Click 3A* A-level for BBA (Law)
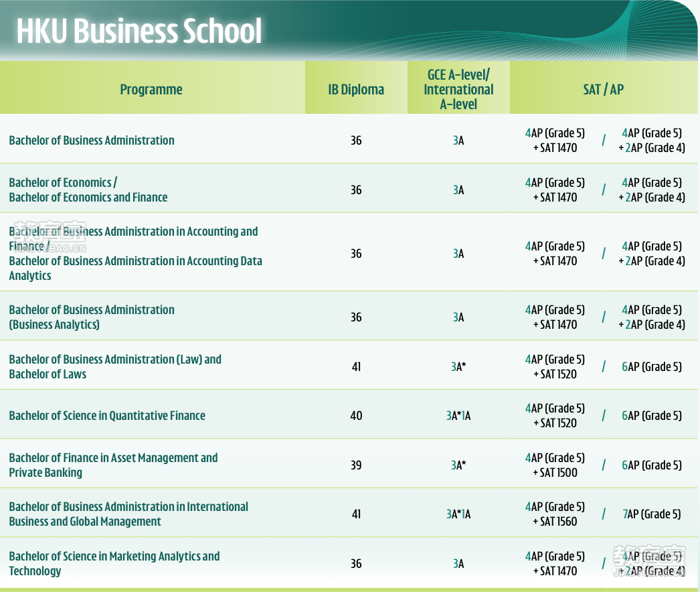The image size is (700, 592). coord(458,367)
